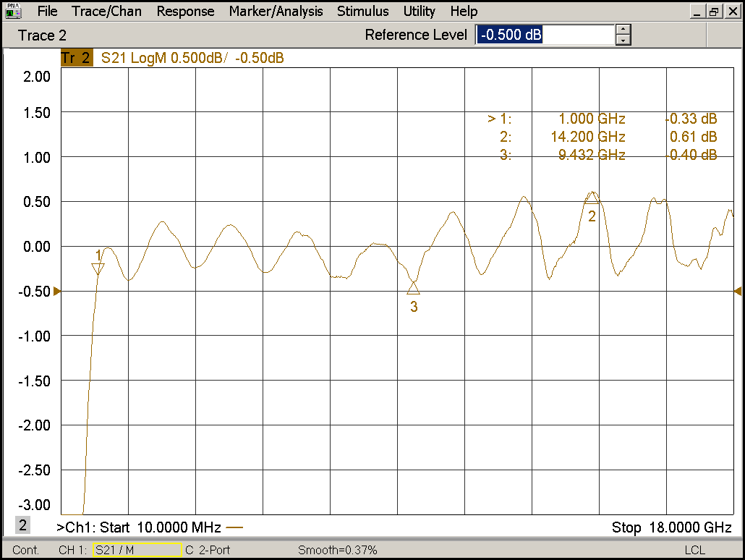Image resolution: width=745 pixels, height=560 pixels.
Task: Click marker 1 readout 1.000 GHz
Action: (x=592, y=119)
